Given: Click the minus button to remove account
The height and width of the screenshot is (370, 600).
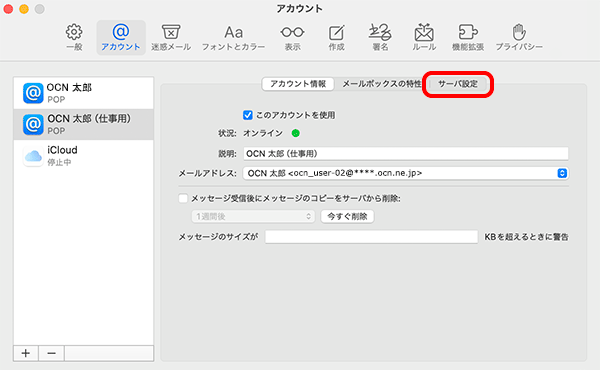Looking at the screenshot, I should point(51,353).
